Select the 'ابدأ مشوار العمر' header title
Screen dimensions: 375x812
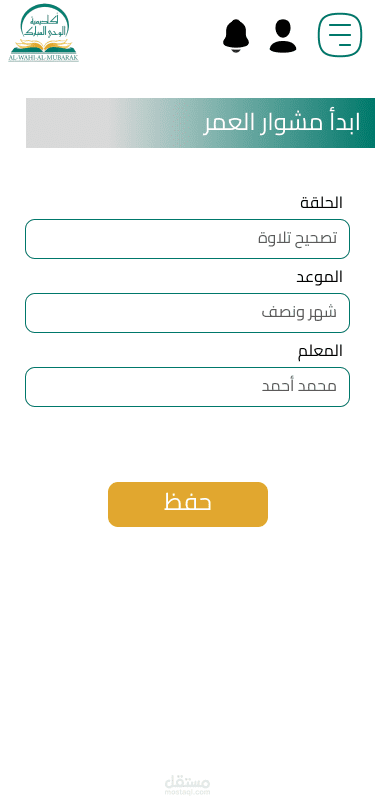coord(281,123)
